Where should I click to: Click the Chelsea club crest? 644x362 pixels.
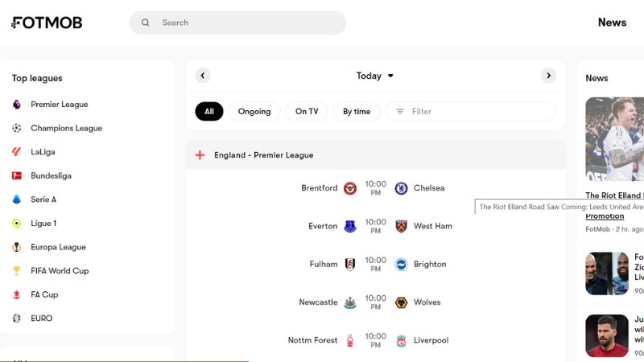click(x=401, y=188)
